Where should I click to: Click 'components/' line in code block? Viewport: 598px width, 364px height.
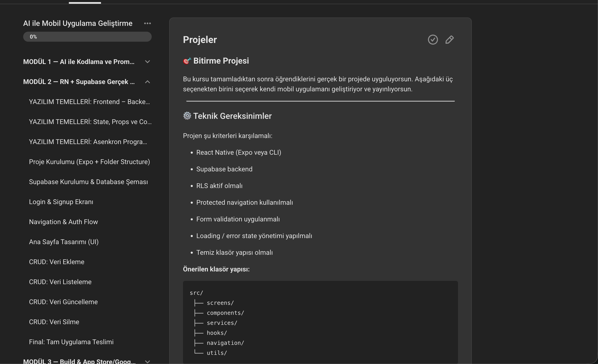[x=225, y=313]
